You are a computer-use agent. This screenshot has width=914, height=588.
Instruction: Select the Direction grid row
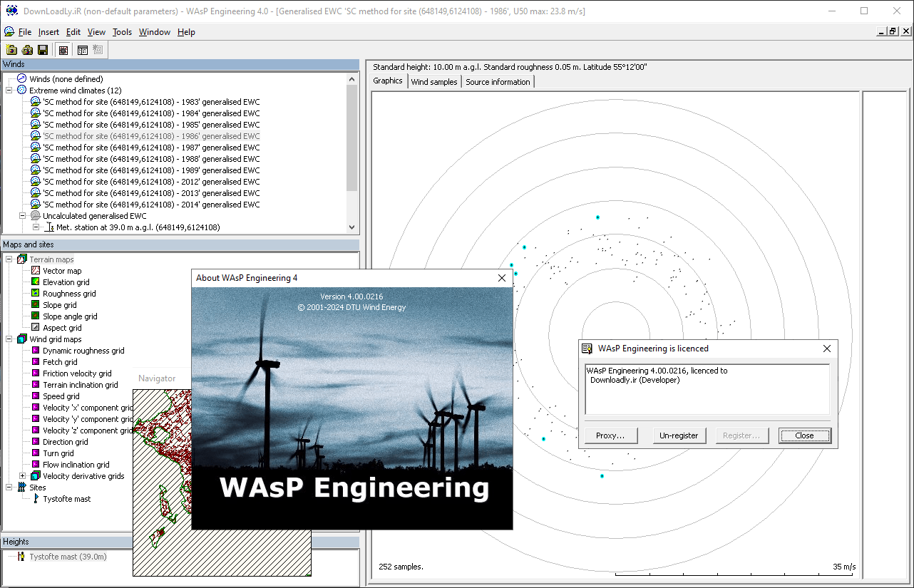(x=65, y=442)
